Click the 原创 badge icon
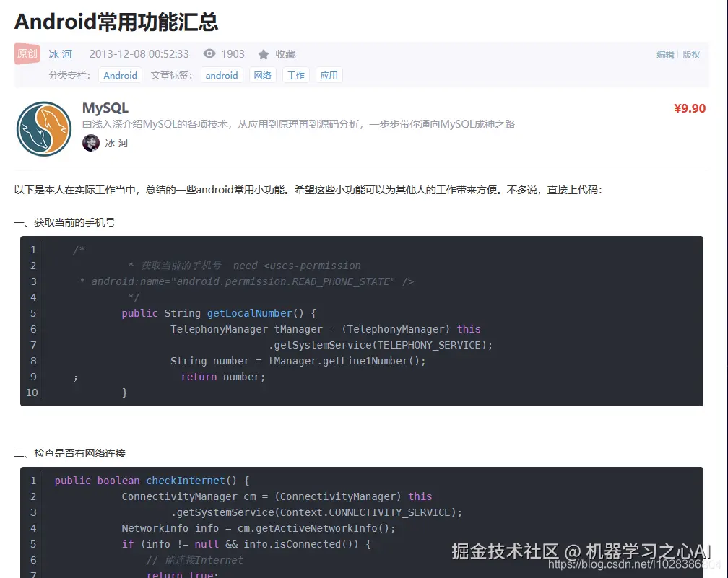 pos(27,53)
